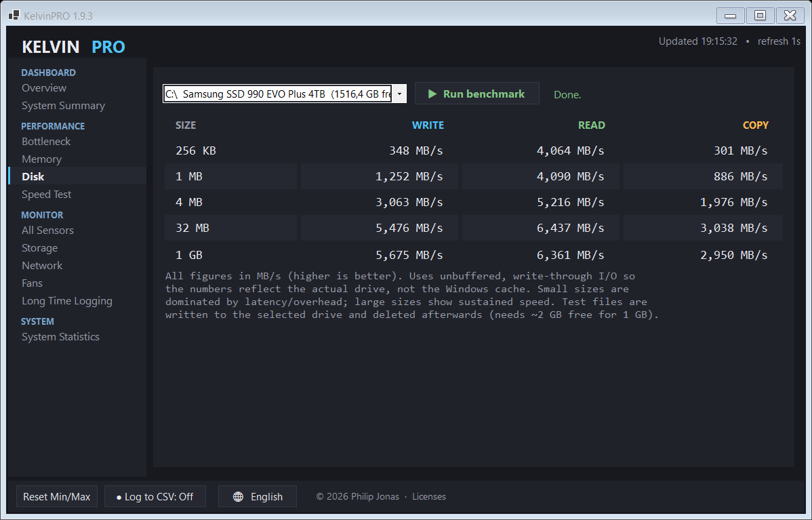Click the green play icon on Run benchmark
This screenshot has width=812, height=520.
click(432, 94)
